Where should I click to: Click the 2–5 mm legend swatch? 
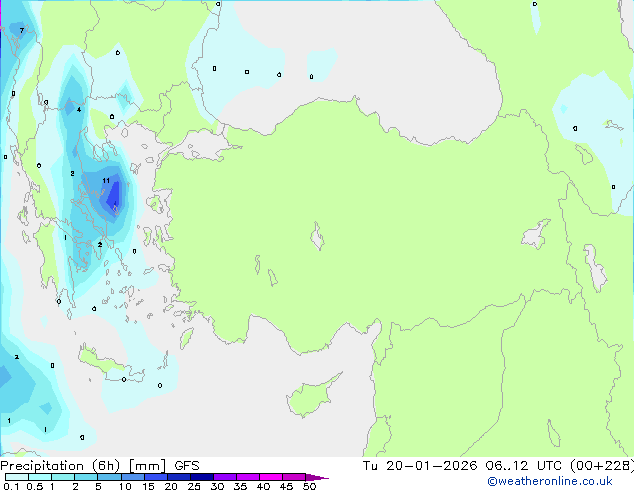click(x=86, y=477)
